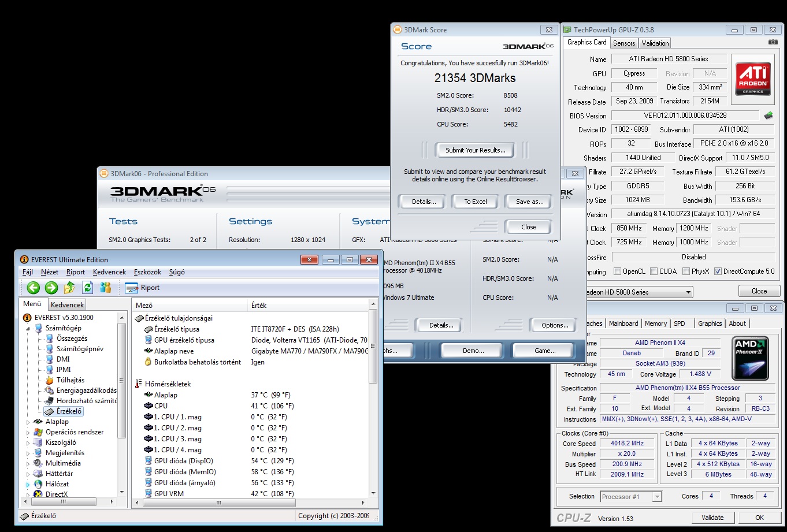Collapse the Számítógép tree node
Screen dimensions: 787x532
[x=28, y=328]
